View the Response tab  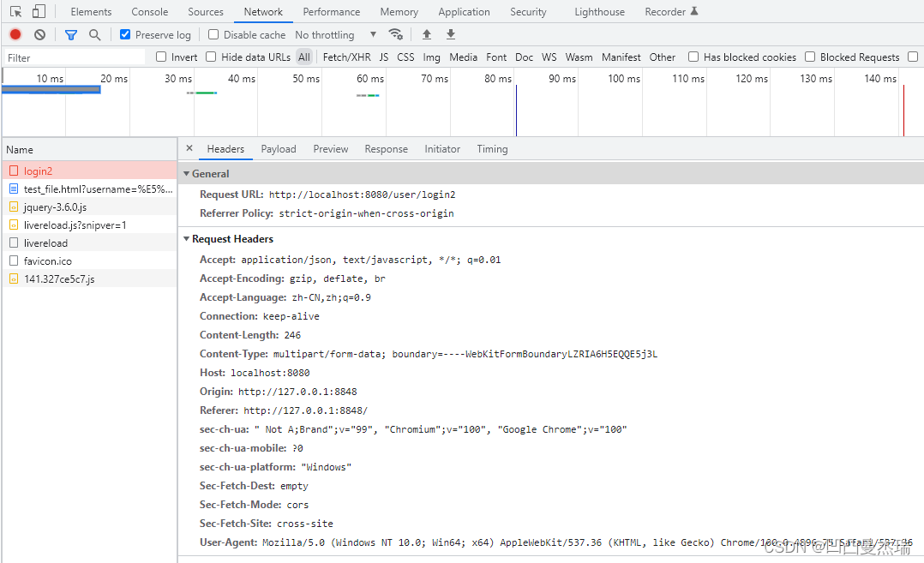coord(386,149)
